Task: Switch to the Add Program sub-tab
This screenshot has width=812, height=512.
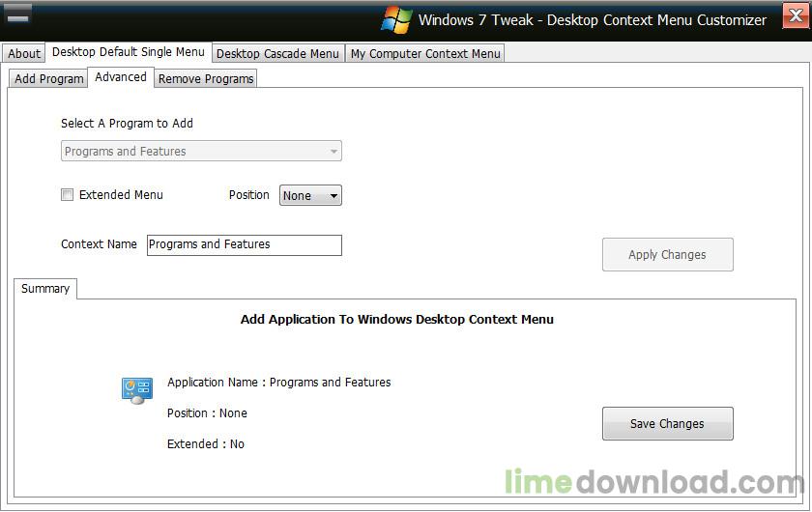Action: pos(48,78)
